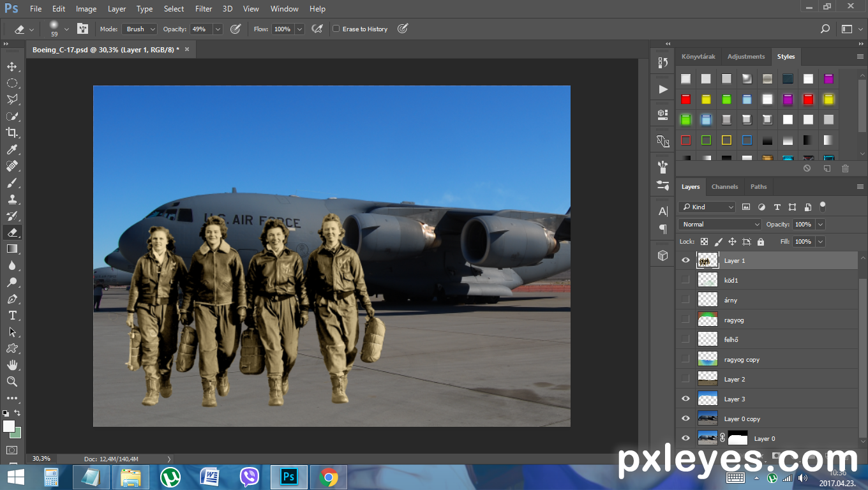The width and height of the screenshot is (868, 490).
Task: Enable Erase to History checkbox
Action: pos(336,29)
